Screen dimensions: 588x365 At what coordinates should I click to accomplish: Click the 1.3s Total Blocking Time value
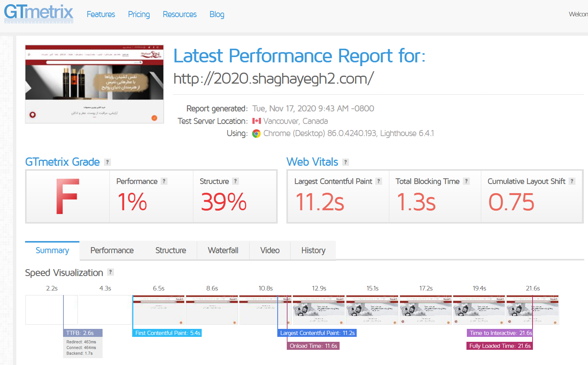[416, 202]
